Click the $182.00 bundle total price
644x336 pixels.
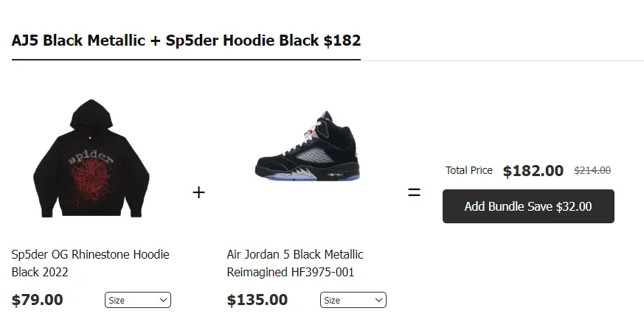(x=533, y=171)
